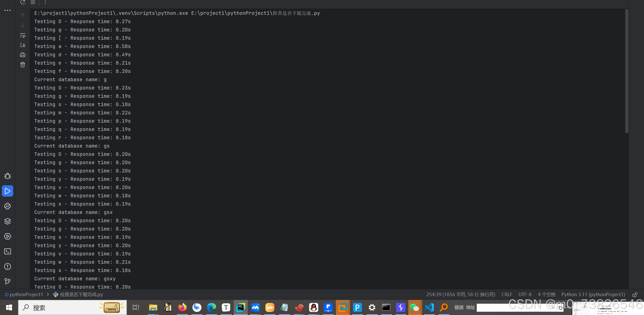
Task: Open Python 3.11 interpreter selector
Action: pos(593,294)
